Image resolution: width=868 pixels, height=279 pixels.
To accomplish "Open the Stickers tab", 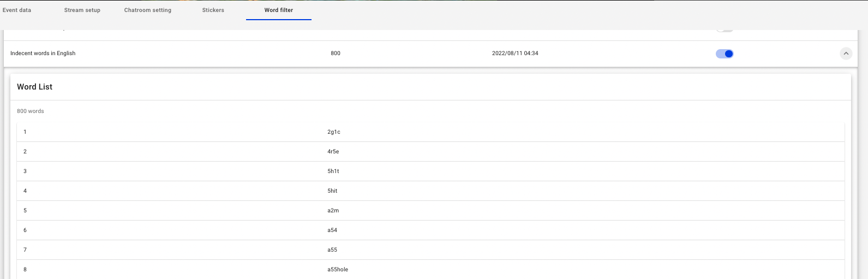I will [x=213, y=10].
